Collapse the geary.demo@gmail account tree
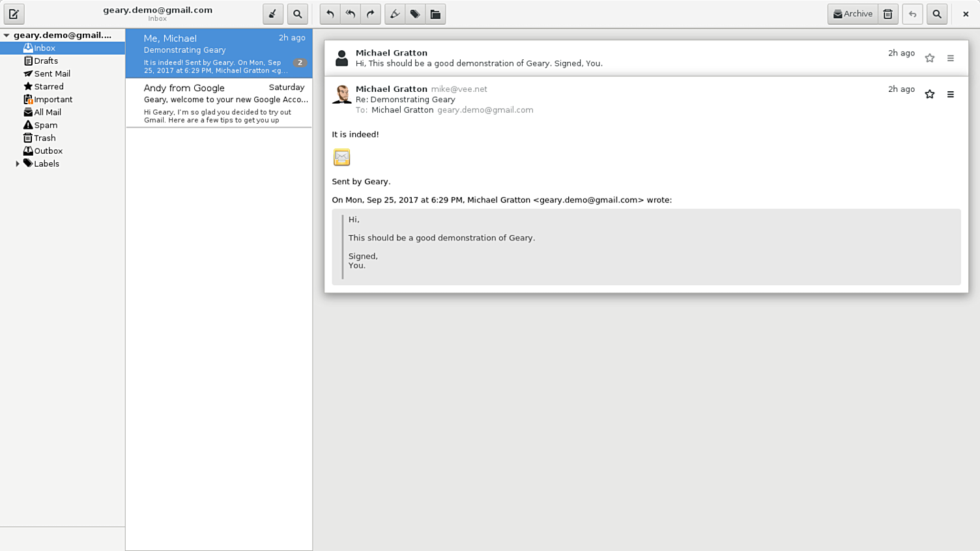 (7, 35)
